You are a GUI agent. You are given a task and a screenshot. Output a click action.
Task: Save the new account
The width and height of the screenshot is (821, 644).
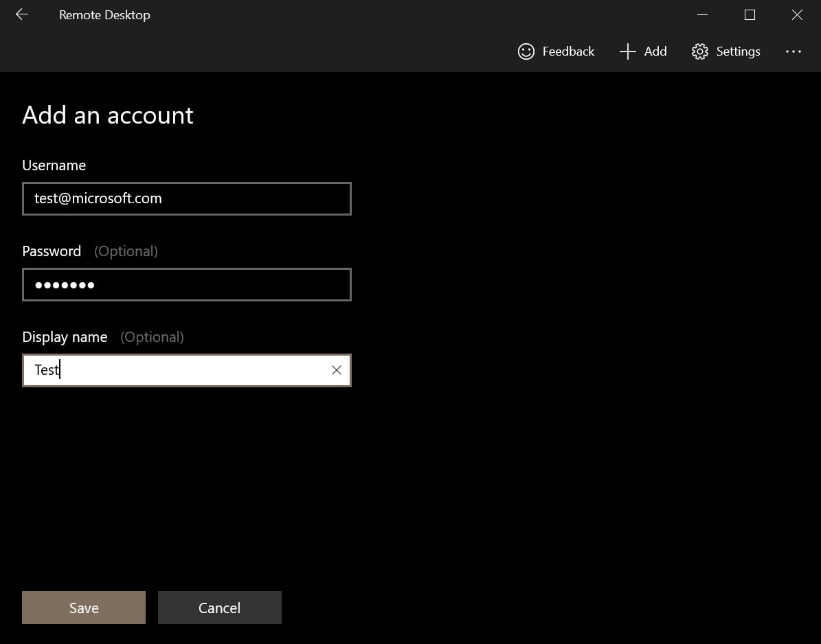click(x=84, y=608)
